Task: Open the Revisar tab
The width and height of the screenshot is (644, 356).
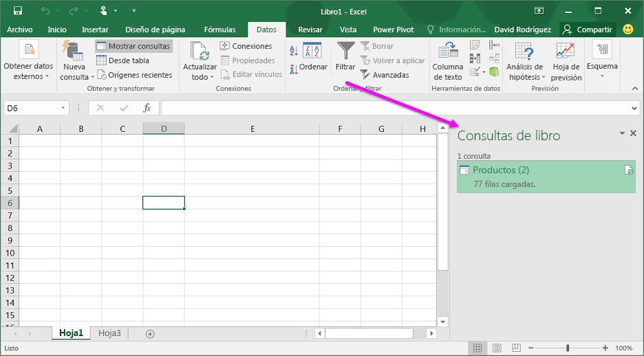Action: (x=310, y=30)
